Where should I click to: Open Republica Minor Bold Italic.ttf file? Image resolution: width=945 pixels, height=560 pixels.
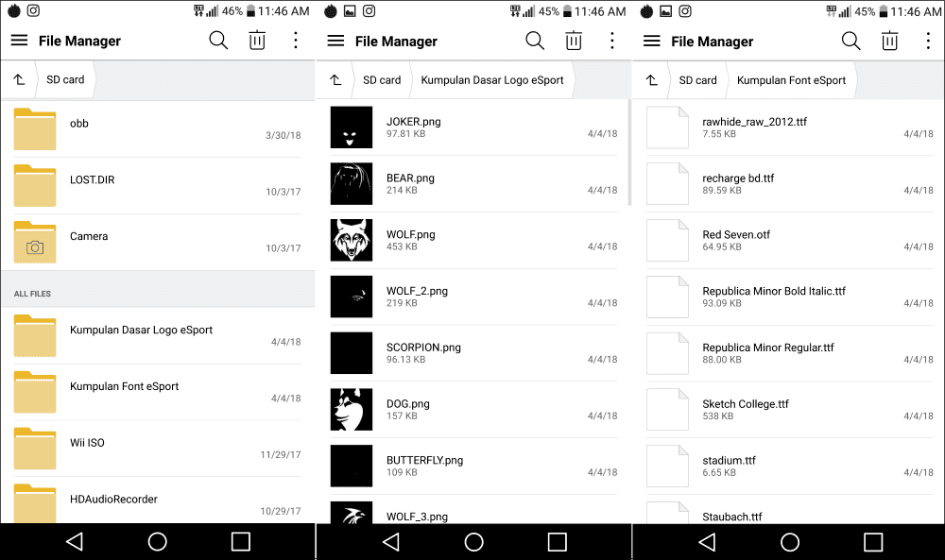789,297
